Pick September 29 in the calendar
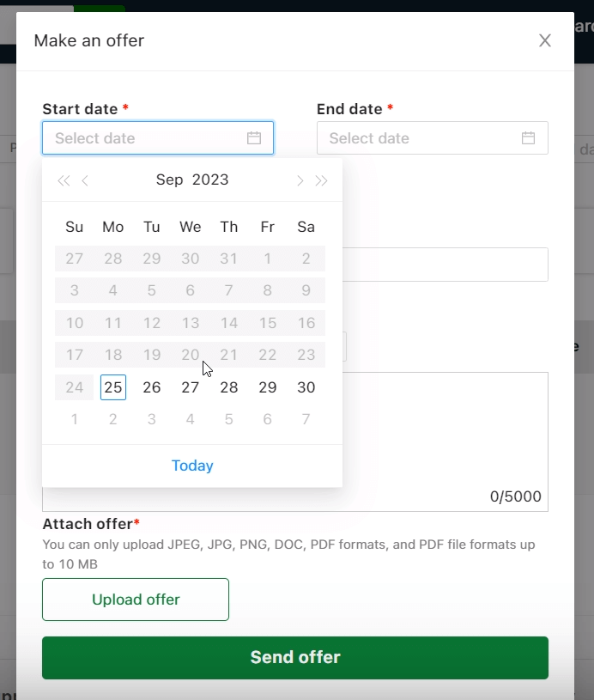This screenshot has width=594, height=700. 268,387
